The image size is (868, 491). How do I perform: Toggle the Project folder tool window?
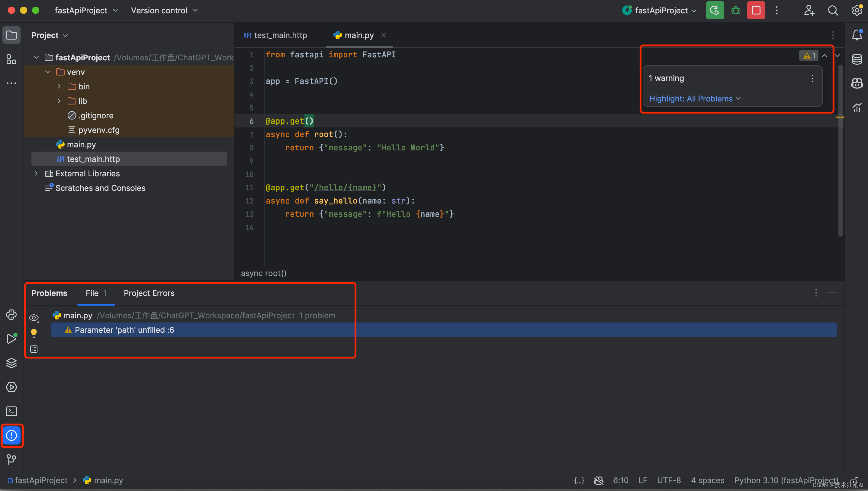click(11, 35)
